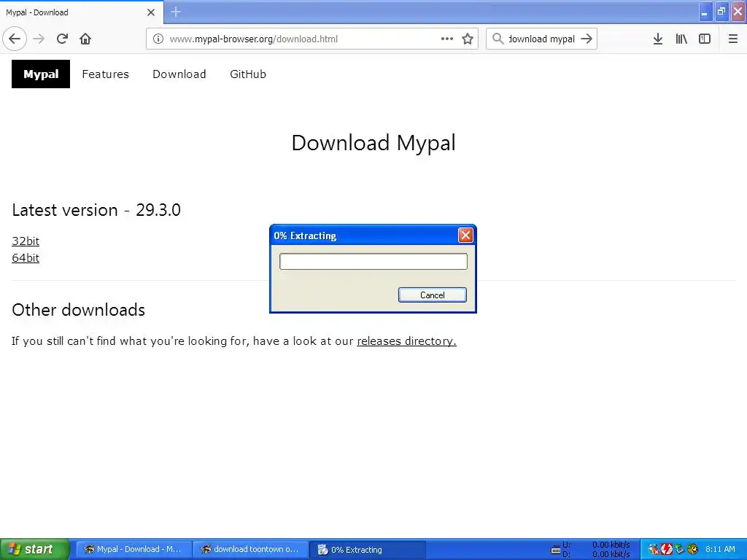This screenshot has width=747, height=560.
Task: Switch to Mypal - Download taskbar button
Action: pyautogui.click(x=133, y=549)
